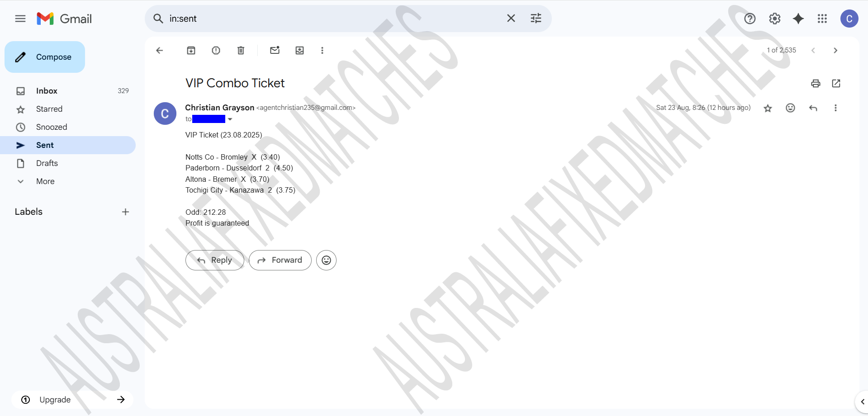The image size is (868, 416).
Task: Open the message's more options menu
Action: 836,108
